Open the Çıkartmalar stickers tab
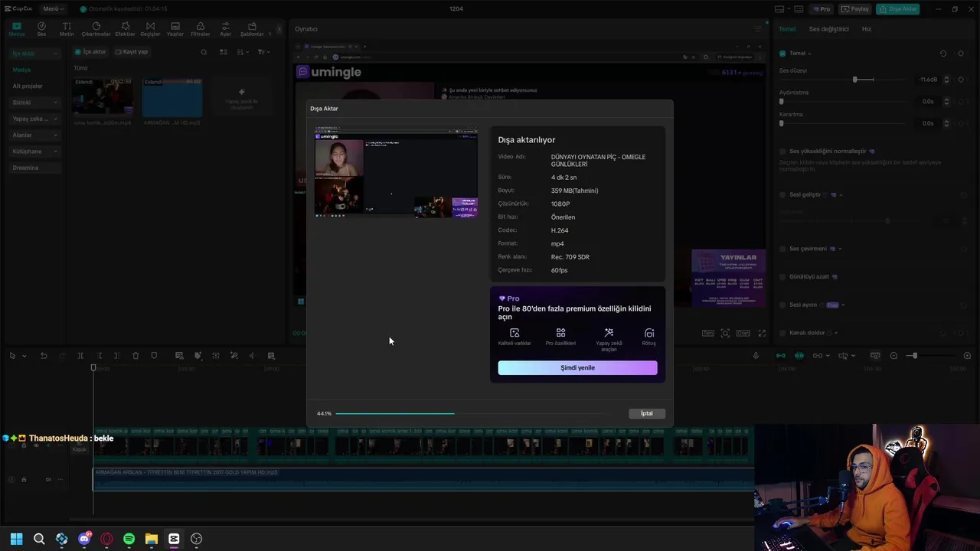980x551 pixels. tap(96, 29)
